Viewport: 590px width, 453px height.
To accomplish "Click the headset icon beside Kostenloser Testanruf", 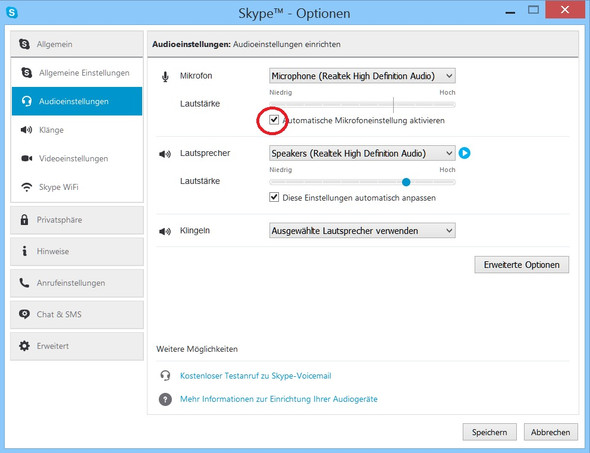I will [x=165, y=375].
